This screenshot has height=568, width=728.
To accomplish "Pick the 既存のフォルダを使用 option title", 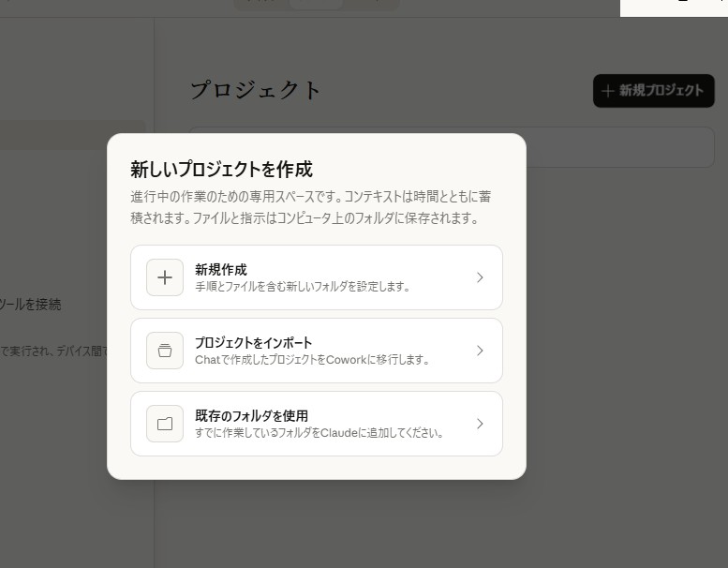I will tap(251, 415).
